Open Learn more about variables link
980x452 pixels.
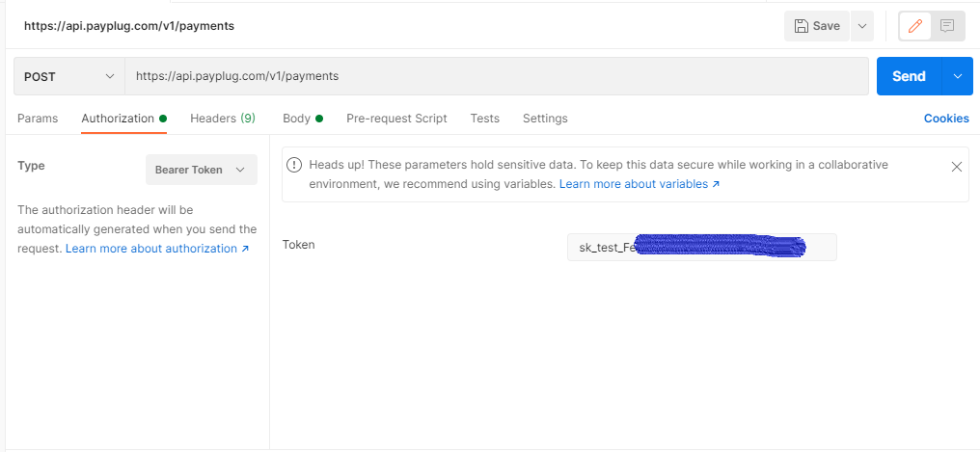tap(640, 184)
